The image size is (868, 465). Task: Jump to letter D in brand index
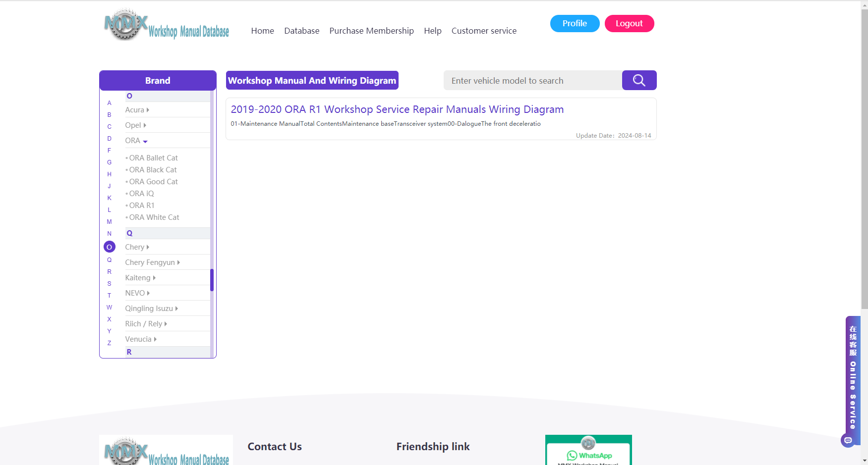(110, 139)
